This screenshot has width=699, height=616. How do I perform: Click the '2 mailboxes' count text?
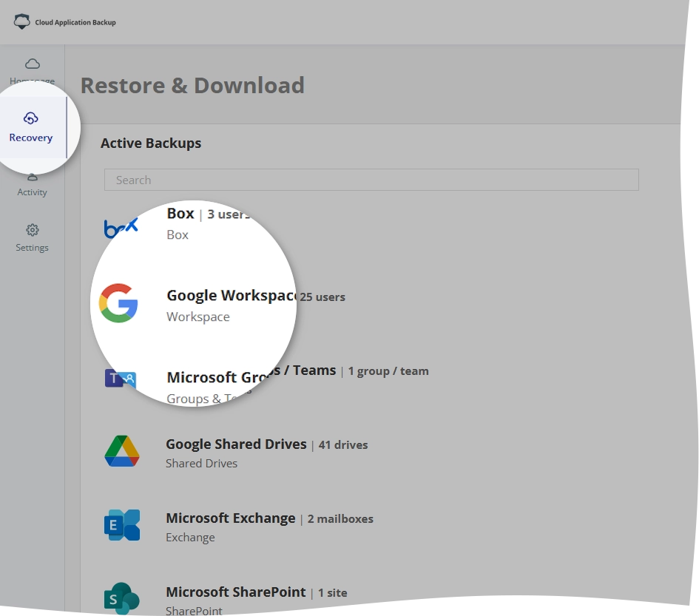coord(340,519)
